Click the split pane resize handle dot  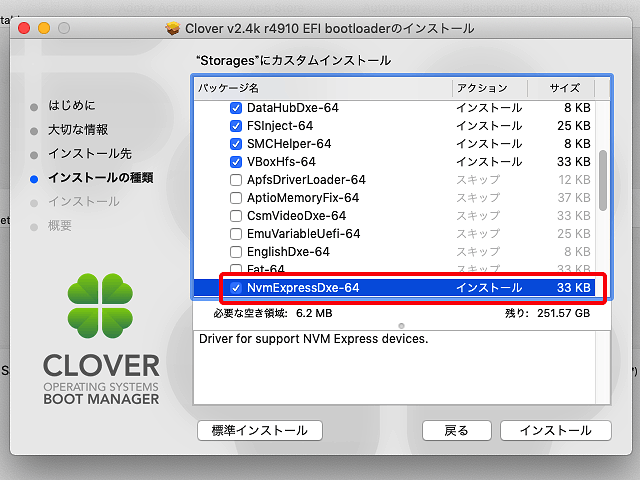(x=401, y=326)
